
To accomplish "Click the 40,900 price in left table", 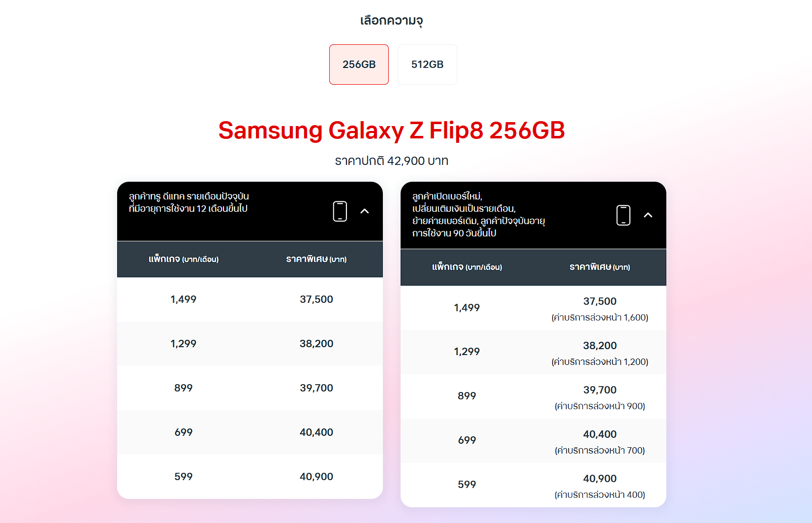I will click(316, 477).
